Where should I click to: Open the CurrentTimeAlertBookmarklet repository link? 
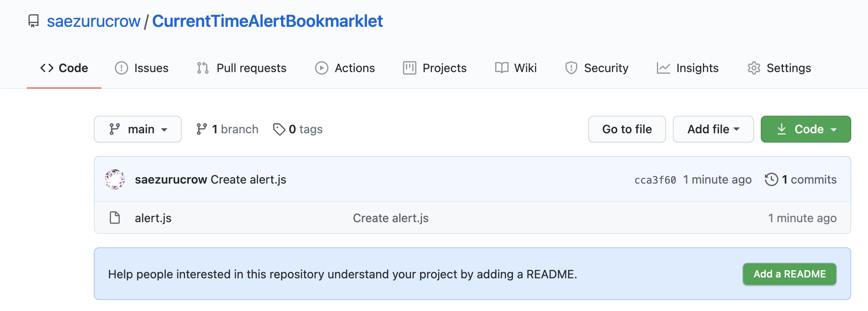click(x=267, y=21)
